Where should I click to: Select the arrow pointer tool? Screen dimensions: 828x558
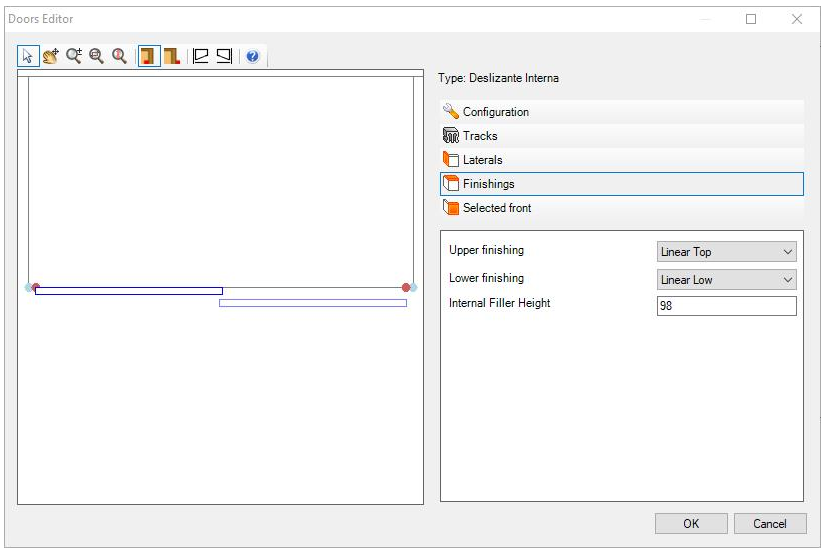click(x=28, y=56)
